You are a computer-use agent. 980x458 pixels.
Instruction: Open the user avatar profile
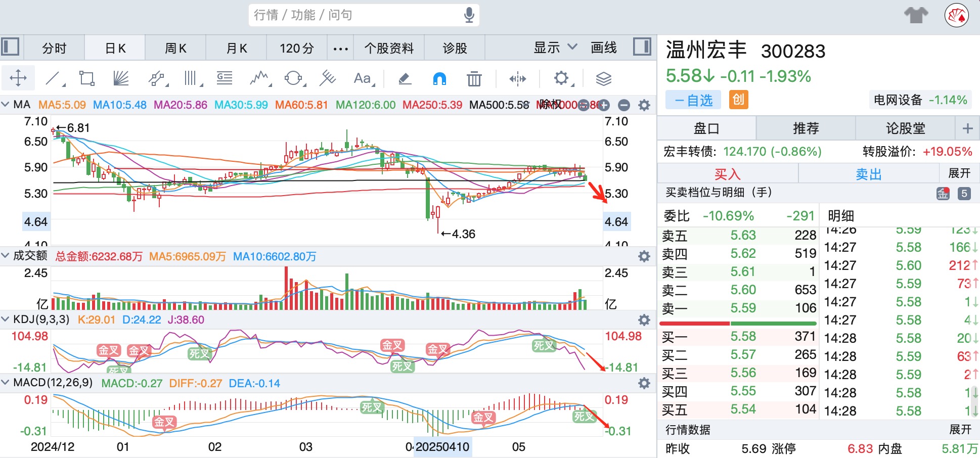[957, 15]
